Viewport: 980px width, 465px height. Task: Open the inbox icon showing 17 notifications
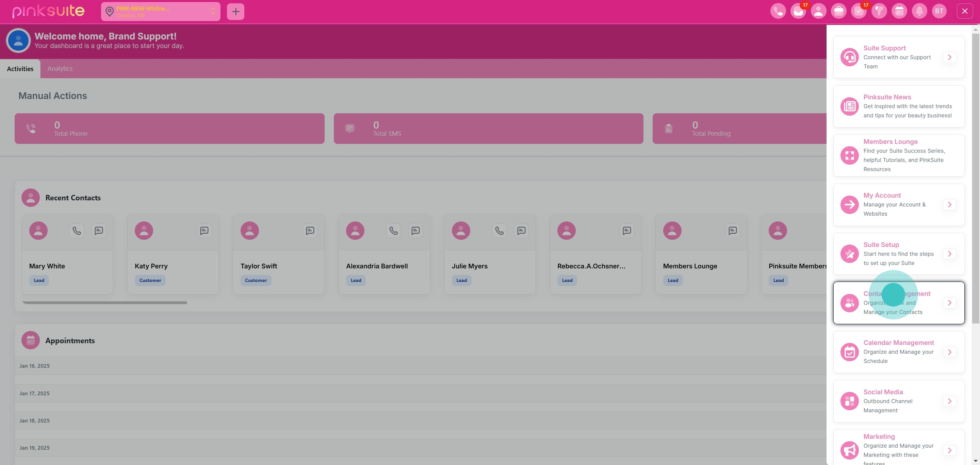coord(798,11)
